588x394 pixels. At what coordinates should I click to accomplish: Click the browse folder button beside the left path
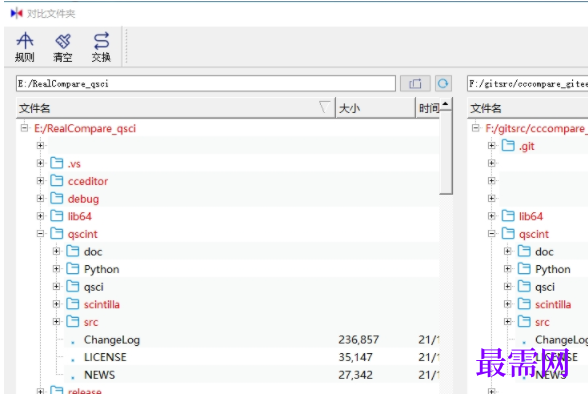(415, 83)
